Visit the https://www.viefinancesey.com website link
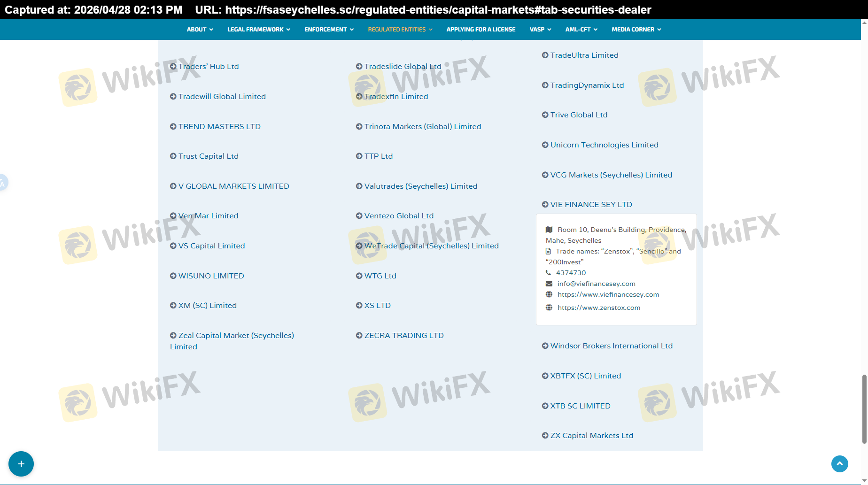868x485 pixels. [x=608, y=295]
